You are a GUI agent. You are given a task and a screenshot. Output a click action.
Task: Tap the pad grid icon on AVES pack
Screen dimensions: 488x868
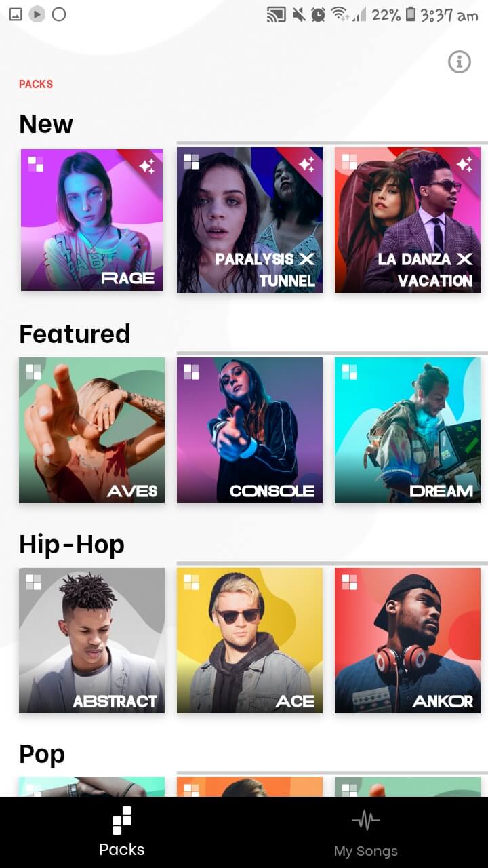pyautogui.click(x=34, y=372)
